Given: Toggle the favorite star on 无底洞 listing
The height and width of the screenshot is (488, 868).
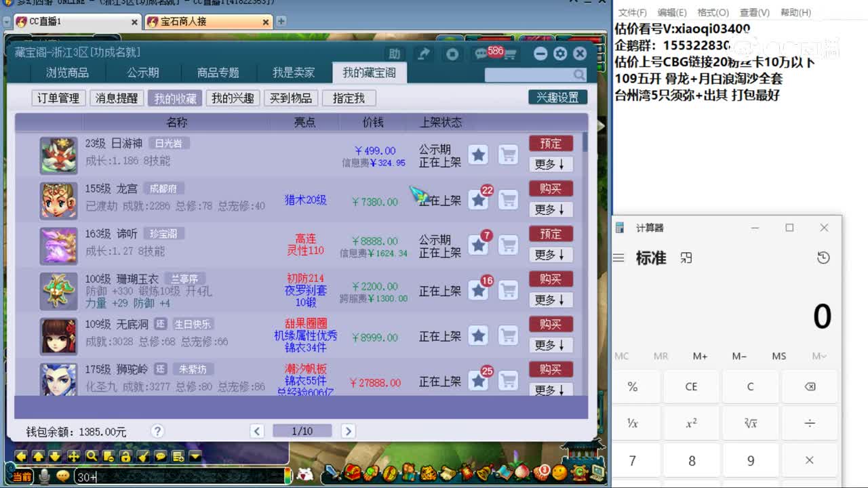Looking at the screenshot, I should (x=478, y=336).
